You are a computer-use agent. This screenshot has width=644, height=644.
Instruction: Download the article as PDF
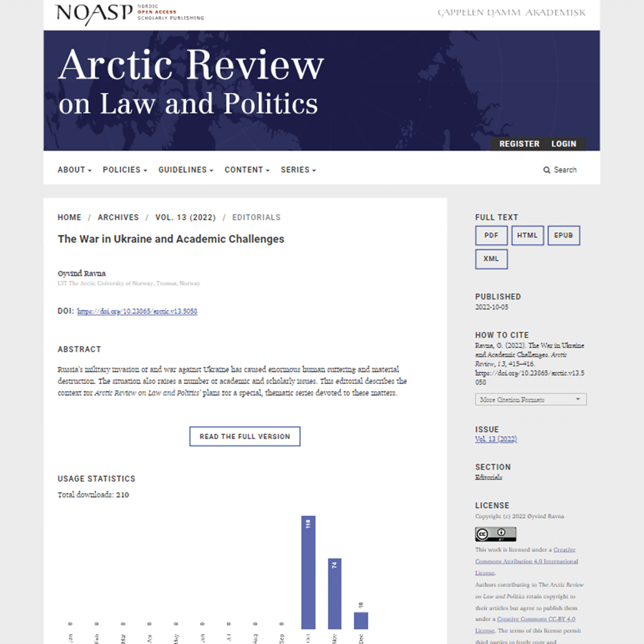491,235
